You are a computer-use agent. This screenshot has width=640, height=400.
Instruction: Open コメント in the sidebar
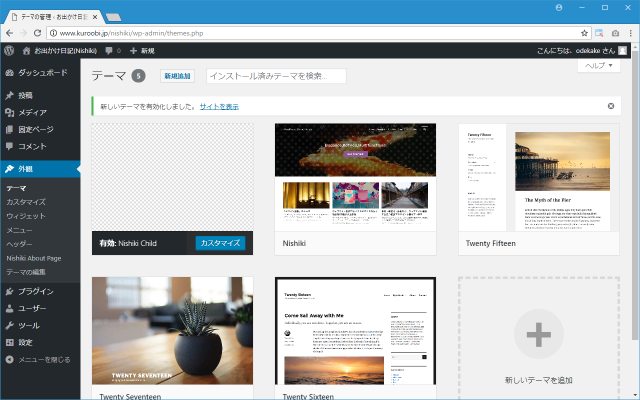pos(40,146)
